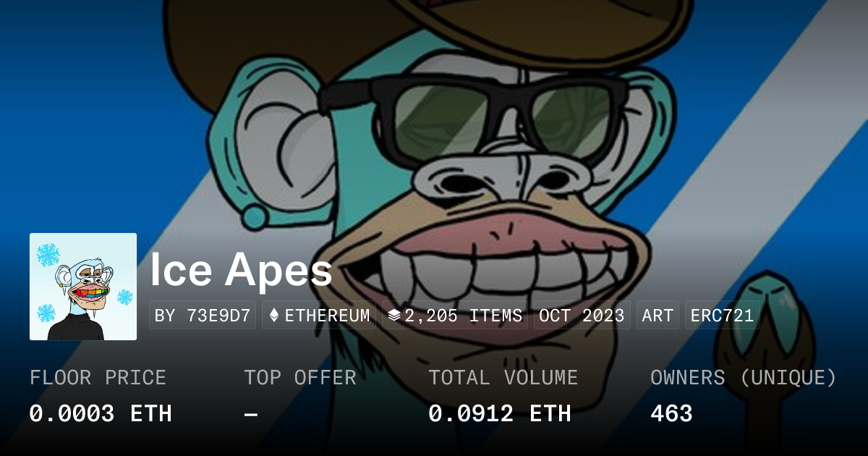Viewport: 868px width, 456px height.
Task: Click the 463 owners count
Action: tap(671, 414)
